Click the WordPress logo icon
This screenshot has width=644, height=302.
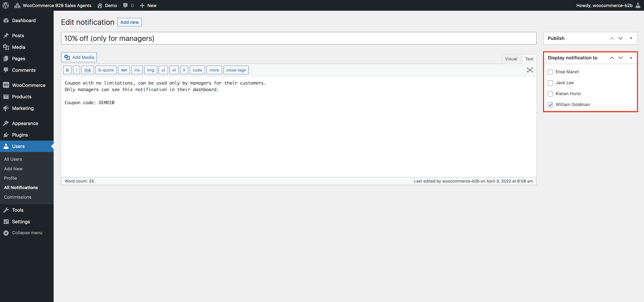[x=6, y=5]
